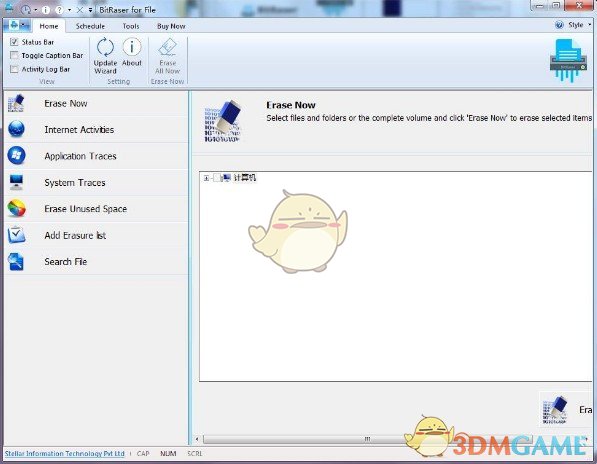Open Stellar Information Technology Pvt Ltd link
The width and height of the screenshot is (597, 464).
(65, 453)
